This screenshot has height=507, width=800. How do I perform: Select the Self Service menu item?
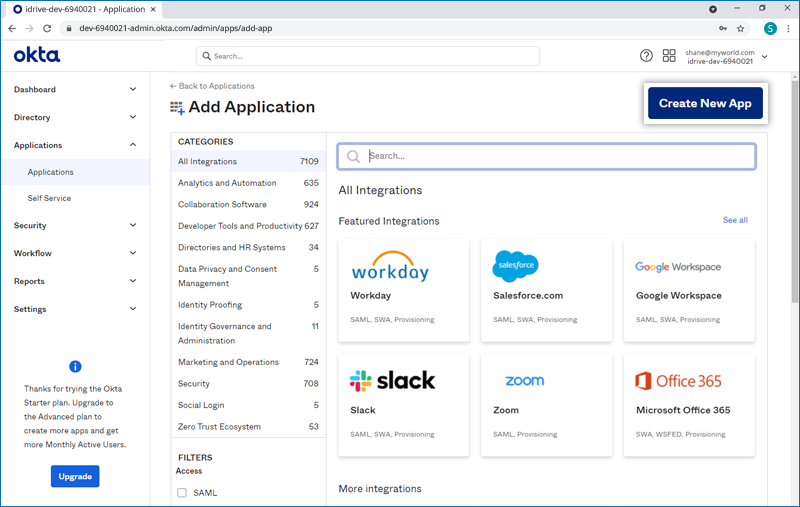pos(49,198)
